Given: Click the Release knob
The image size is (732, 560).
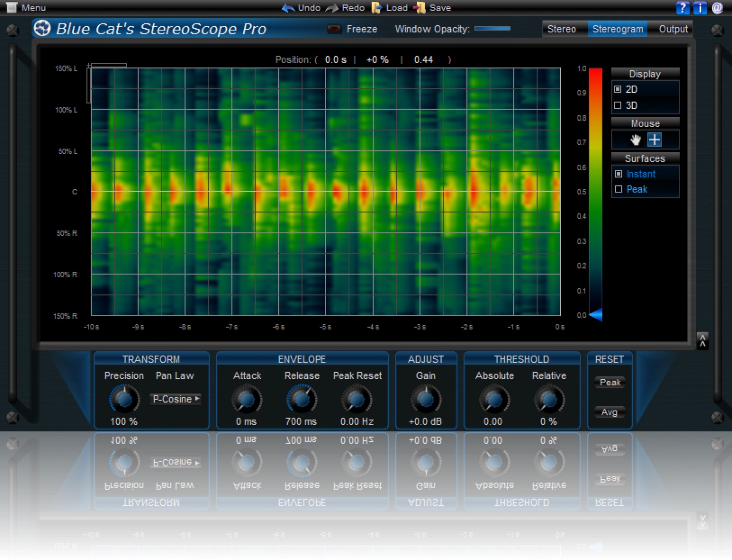Looking at the screenshot, I should [x=301, y=399].
